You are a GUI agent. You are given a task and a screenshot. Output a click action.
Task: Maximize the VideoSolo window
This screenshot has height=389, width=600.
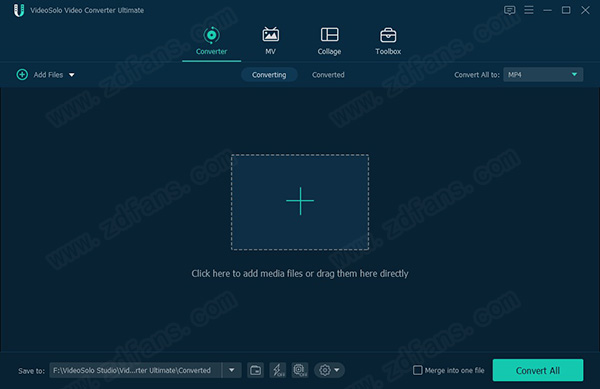coord(566,10)
